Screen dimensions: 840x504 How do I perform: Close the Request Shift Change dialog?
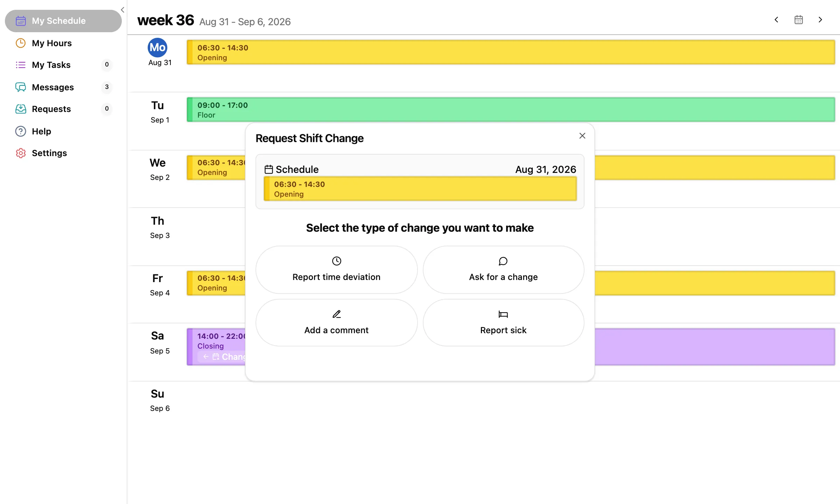coord(582,136)
